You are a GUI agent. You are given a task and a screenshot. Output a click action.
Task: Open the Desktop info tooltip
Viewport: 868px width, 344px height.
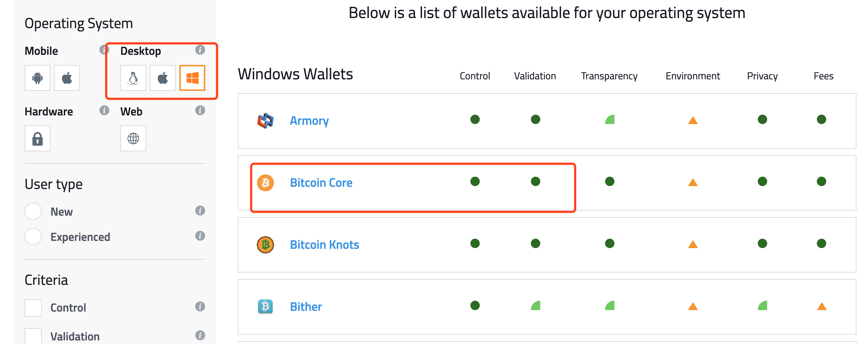(x=200, y=50)
